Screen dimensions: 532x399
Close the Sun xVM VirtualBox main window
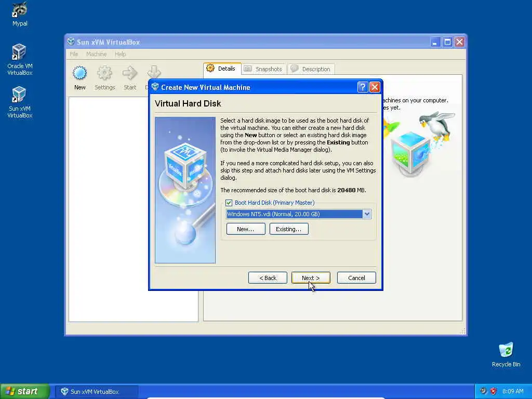point(460,42)
